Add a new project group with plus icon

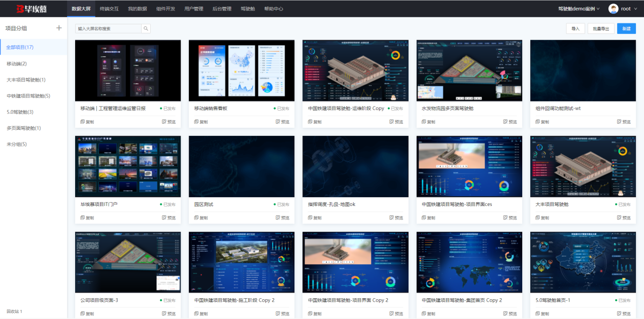coord(59,28)
